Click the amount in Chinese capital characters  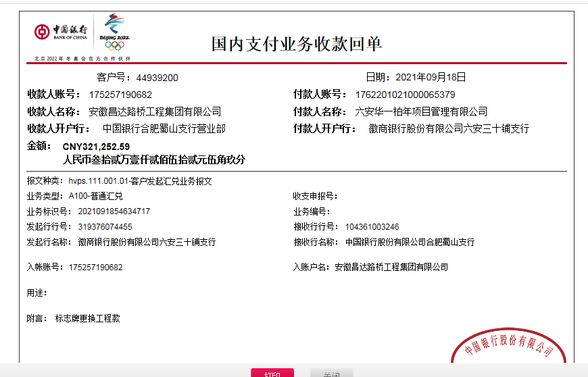tap(153, 160)
